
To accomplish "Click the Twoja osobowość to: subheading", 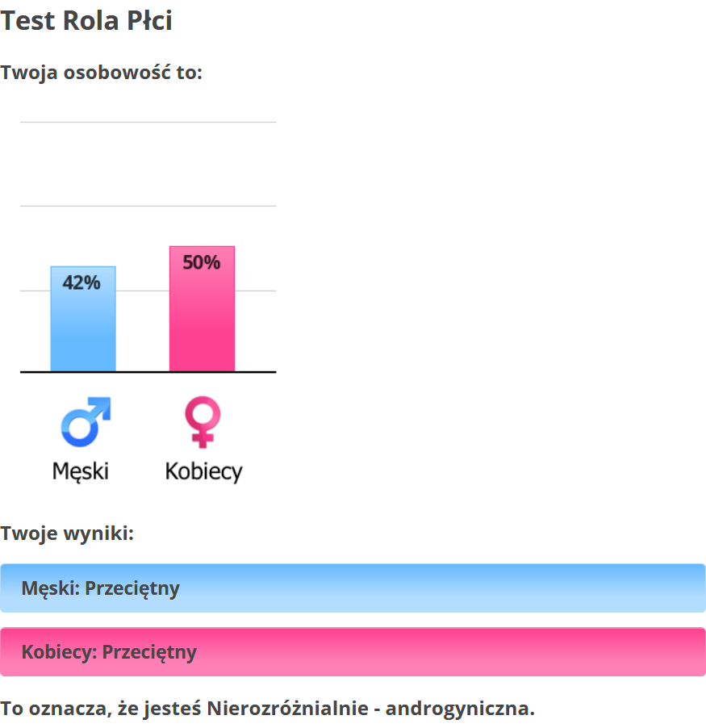I will pyautogui.click(x=101, y=73).
